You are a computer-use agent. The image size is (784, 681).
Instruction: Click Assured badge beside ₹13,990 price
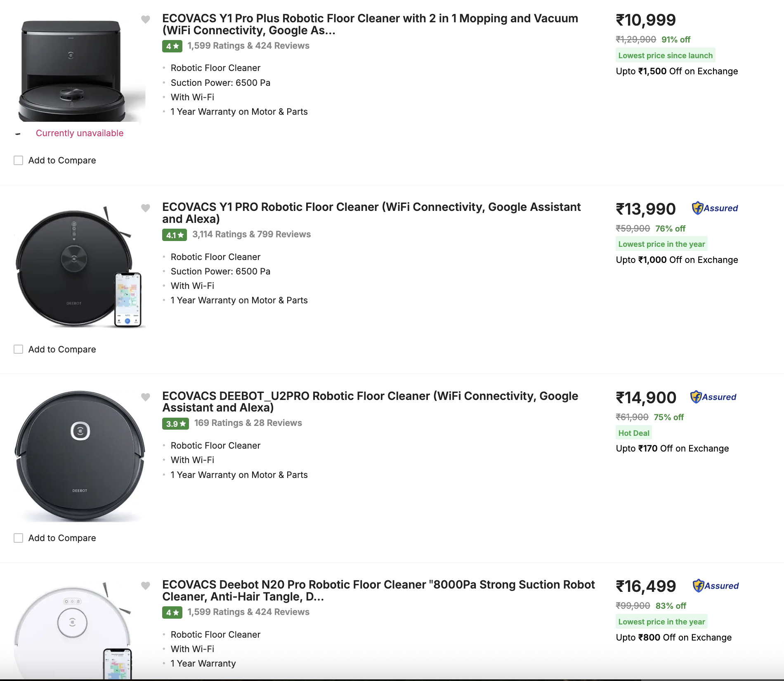pos(715,208)
